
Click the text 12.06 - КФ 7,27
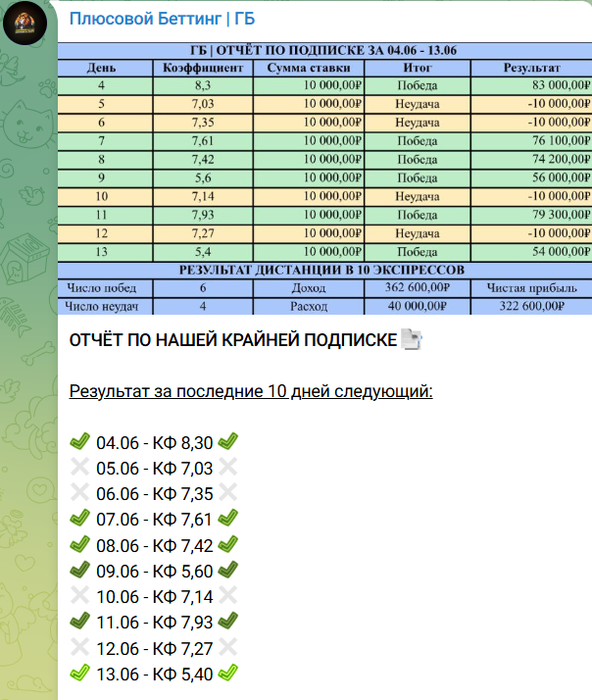155,648
